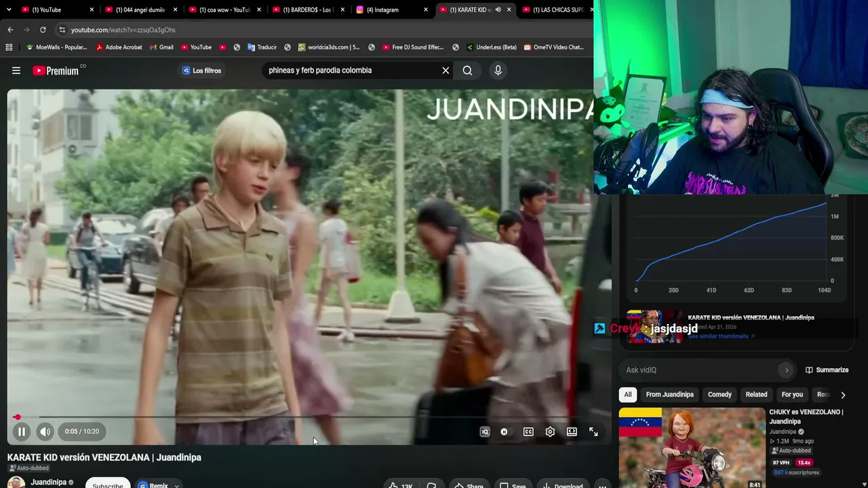Open CHUKY es VENEZOLANO video thumbnail

(x=692, y=447)
